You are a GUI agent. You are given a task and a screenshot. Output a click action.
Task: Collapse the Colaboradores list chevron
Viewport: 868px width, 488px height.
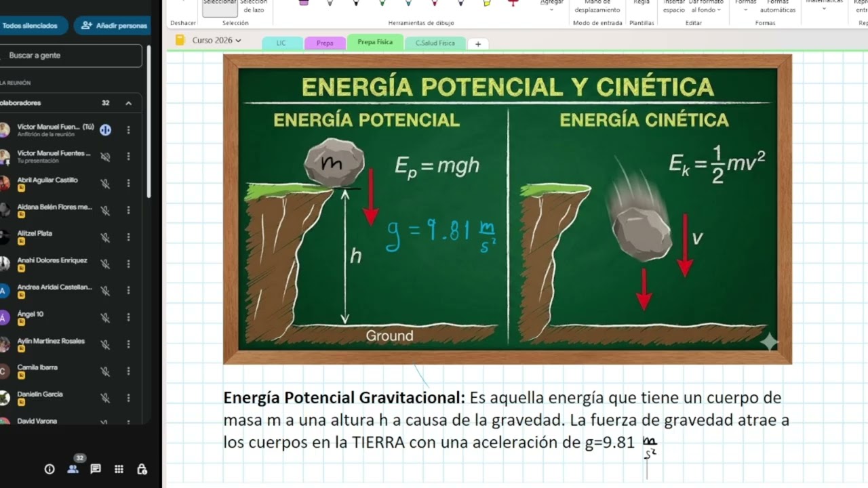coord(128,103)
